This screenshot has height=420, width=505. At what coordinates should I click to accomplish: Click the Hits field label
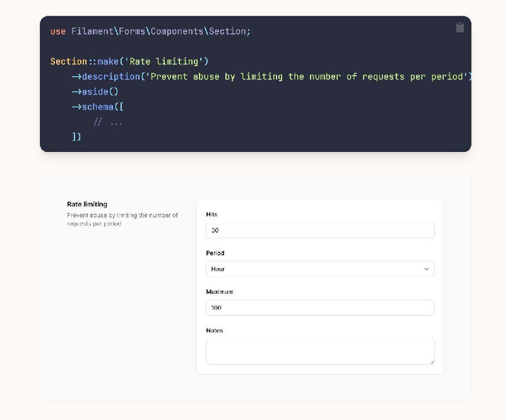pyautogui.click(x=211, y=214)
